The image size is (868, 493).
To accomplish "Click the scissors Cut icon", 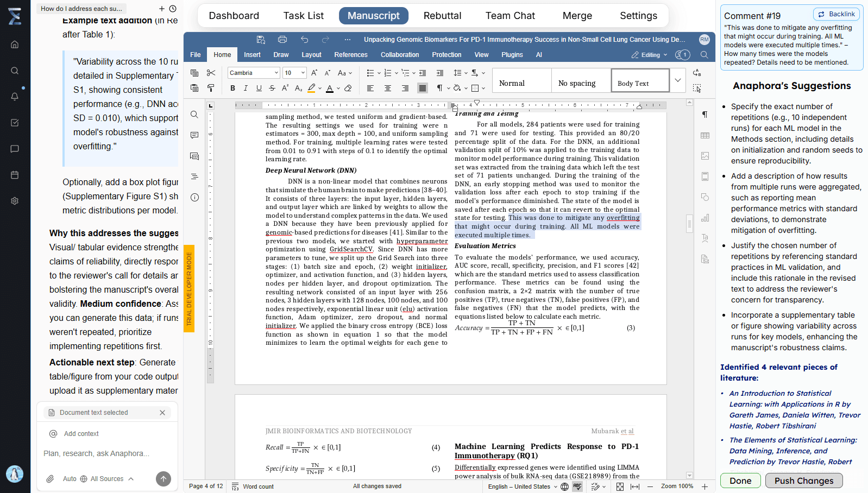I will click(211, 73).
